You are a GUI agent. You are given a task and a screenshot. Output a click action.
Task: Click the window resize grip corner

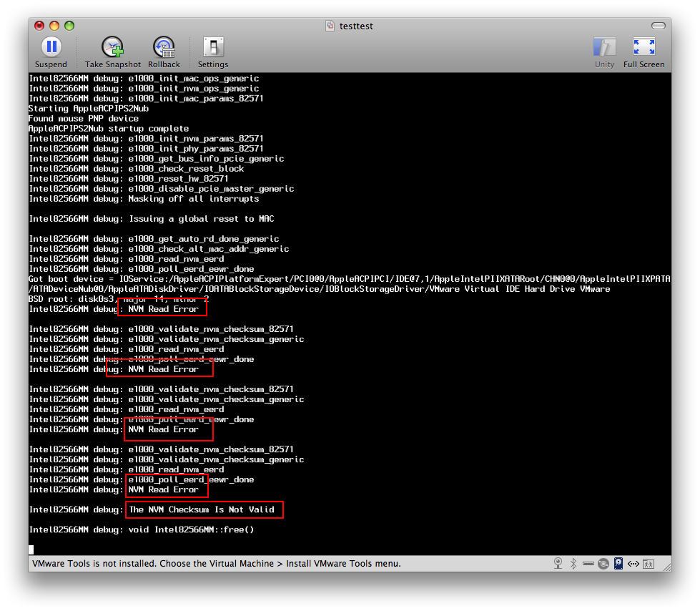pos(667,567)
